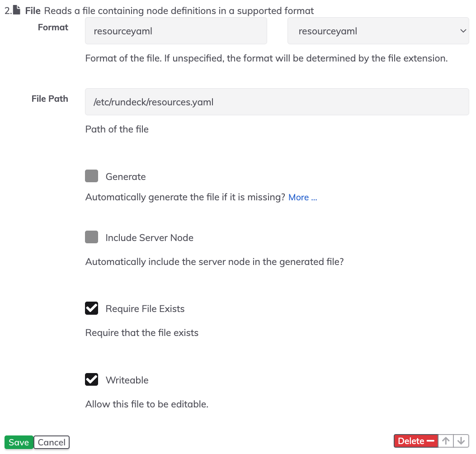Toggle the Include Server Node checkbox
This screenshot has height=454, width=476.
91,237
